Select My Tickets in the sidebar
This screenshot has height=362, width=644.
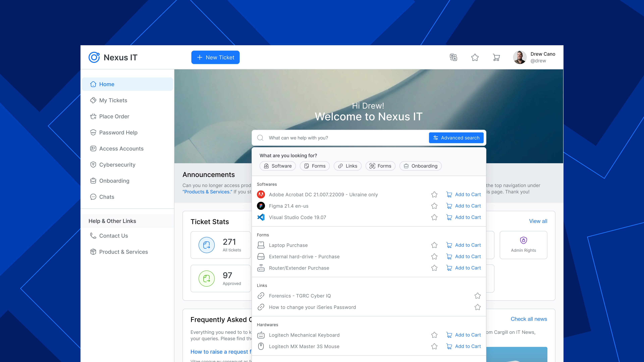[113, 100]
